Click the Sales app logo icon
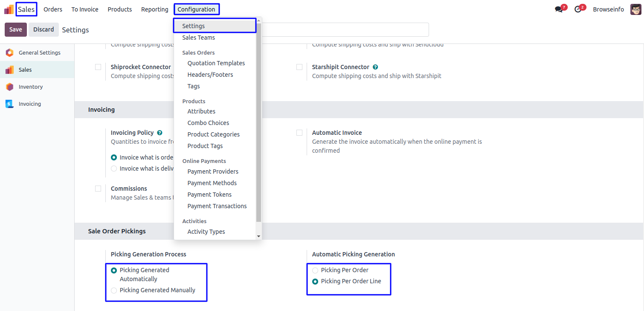The width and height of the screenshot is (644, 311). (x=9, y=9)
